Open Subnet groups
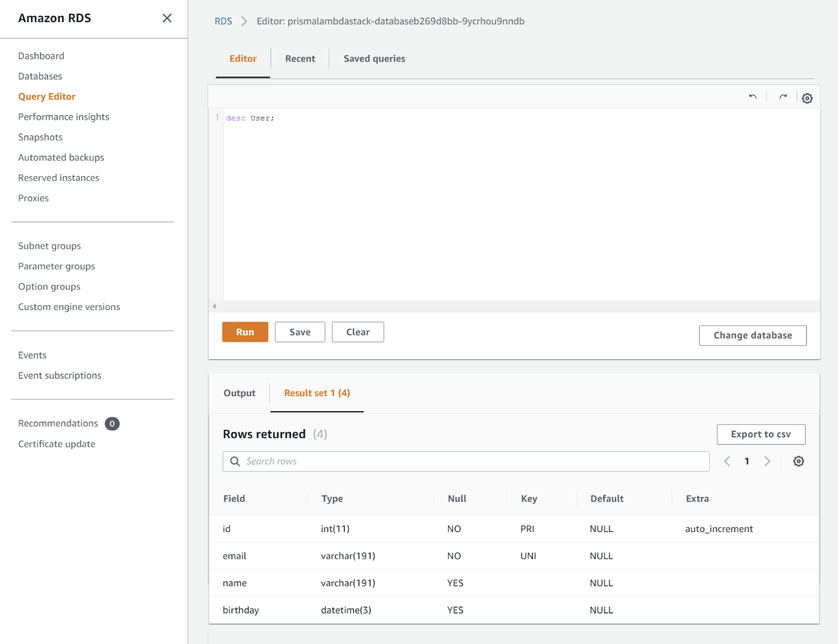838x644 pixels. click(49, 246)
